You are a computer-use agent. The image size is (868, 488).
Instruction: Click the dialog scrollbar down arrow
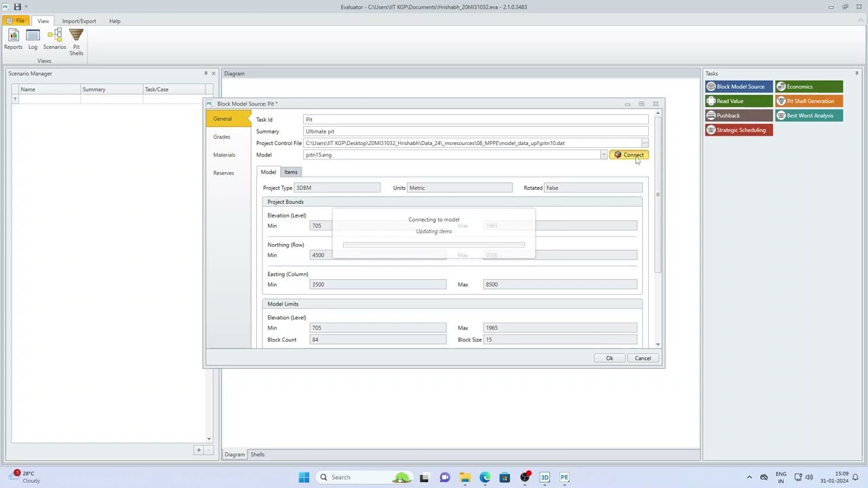658,344
